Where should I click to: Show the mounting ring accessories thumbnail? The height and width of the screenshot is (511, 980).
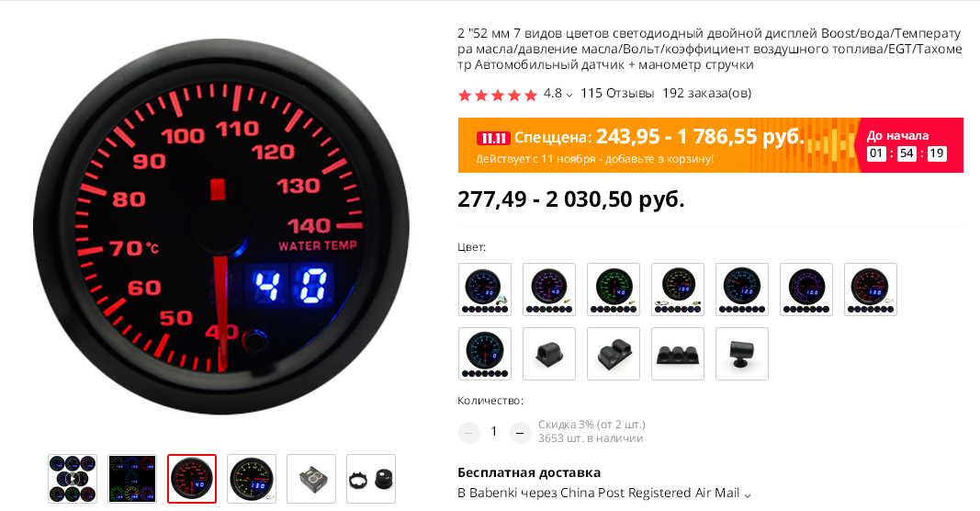point(371,479)
